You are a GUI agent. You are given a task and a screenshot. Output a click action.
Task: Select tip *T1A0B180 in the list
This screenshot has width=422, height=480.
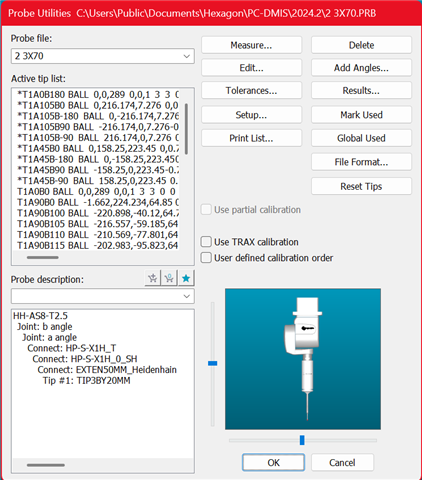[98, 95]
